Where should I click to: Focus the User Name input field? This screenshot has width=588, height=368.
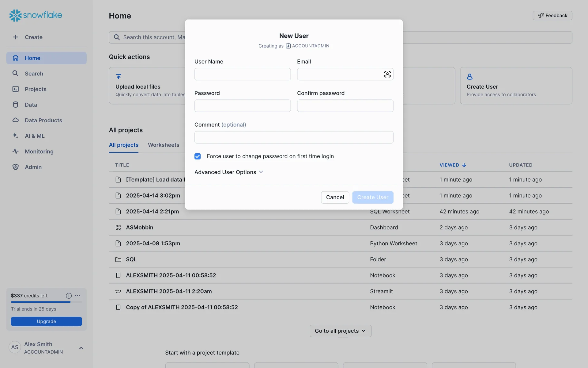[x=242, y=74]
